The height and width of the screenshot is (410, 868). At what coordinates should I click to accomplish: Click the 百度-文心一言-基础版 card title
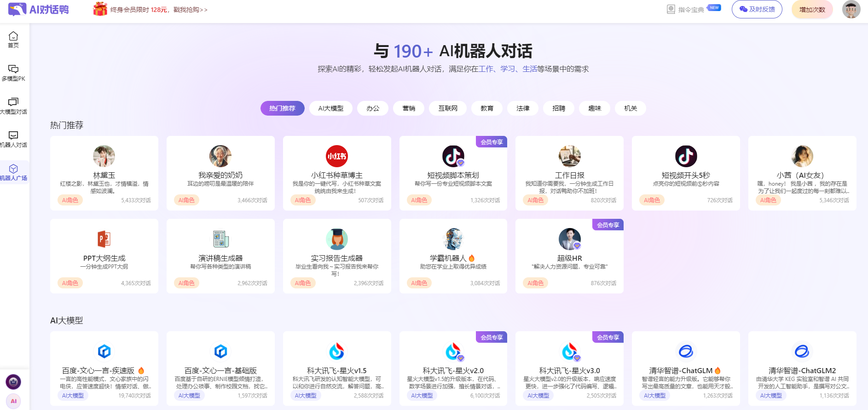220,370
